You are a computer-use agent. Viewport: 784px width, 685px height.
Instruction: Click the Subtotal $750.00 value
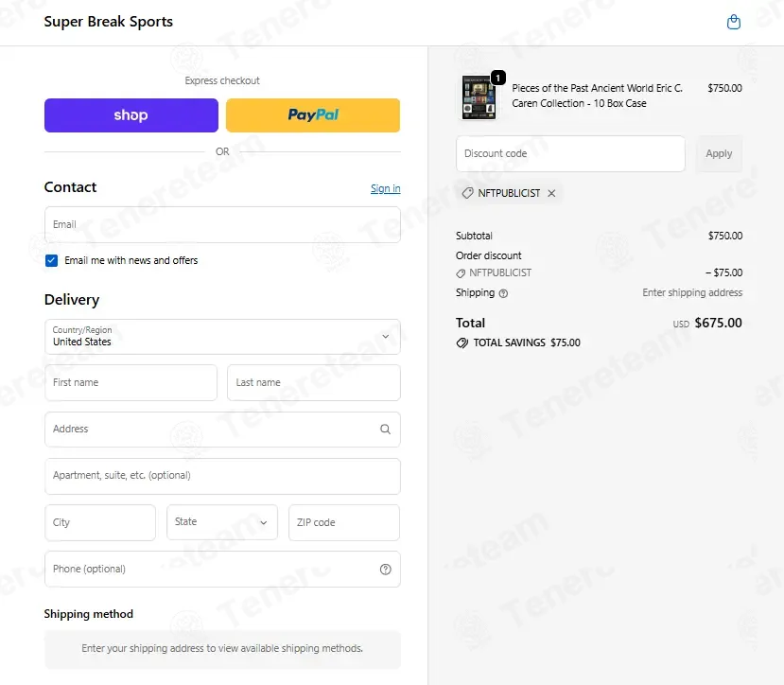click(725, 236)
